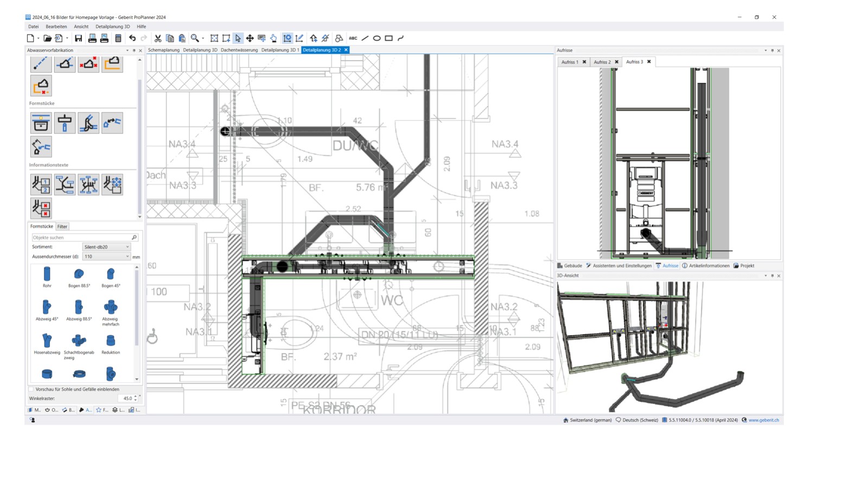This screenshot has height=488, width=868.
Task: Open the calculator tool in the toolbar
Action: coord(117,38)
